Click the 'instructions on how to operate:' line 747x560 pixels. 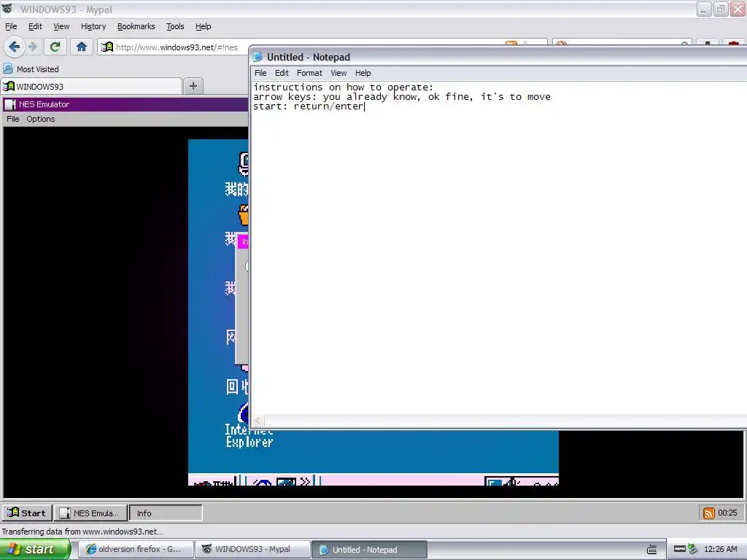(344, 87)
